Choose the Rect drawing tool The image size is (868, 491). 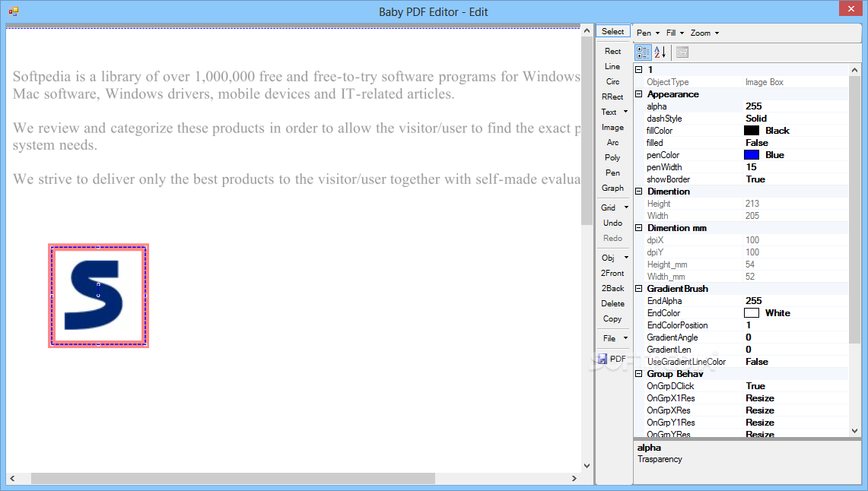pyautogui.click(x=613, y=51)
